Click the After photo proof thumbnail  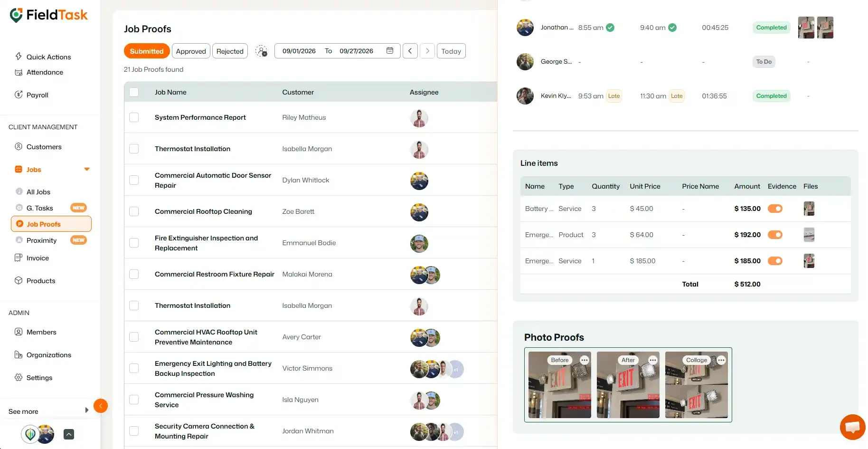(628, 385)
